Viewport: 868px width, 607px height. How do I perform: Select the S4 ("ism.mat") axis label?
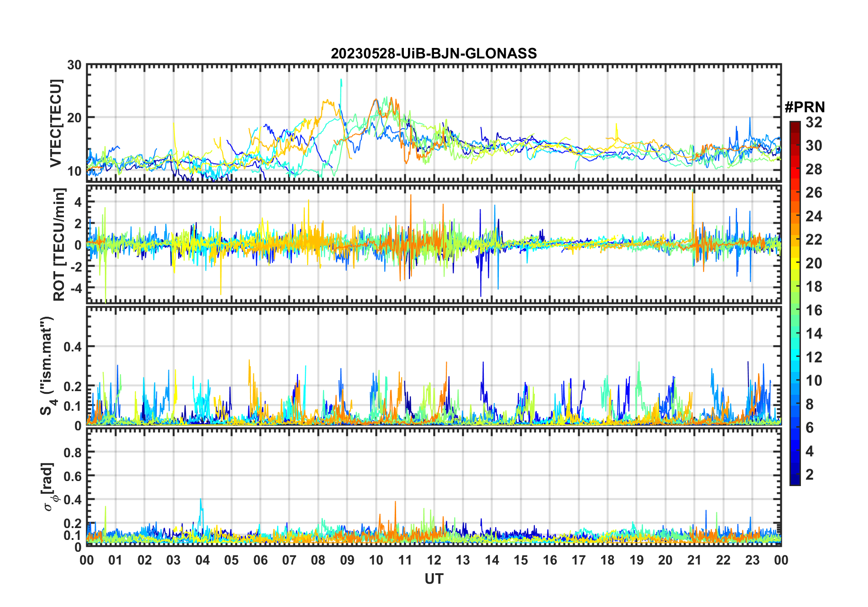tap(47, 366)
